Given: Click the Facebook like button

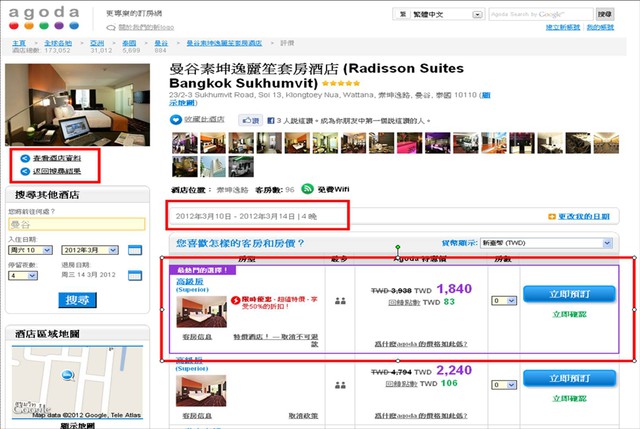Looking at the screenshot, I should [x=251, y=120].
